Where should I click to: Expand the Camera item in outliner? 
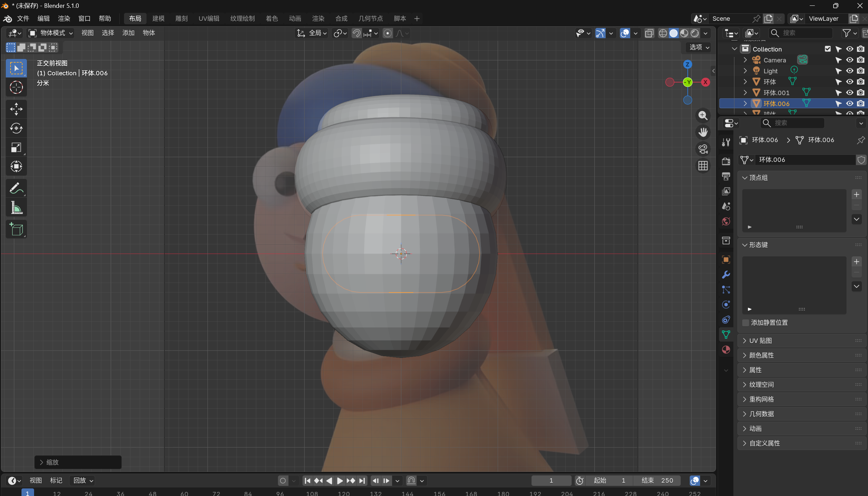coord(745,60)
